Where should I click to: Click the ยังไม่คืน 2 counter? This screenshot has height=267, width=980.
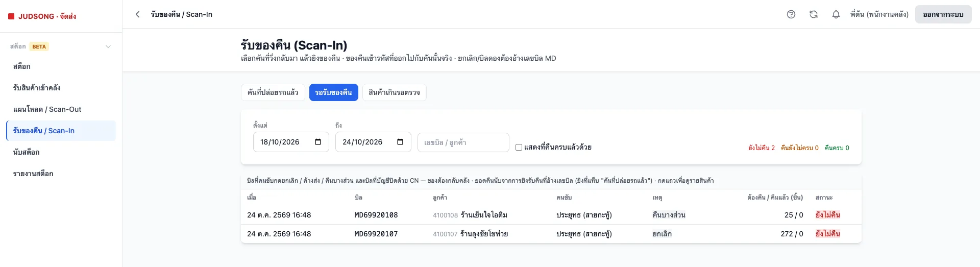762,148
